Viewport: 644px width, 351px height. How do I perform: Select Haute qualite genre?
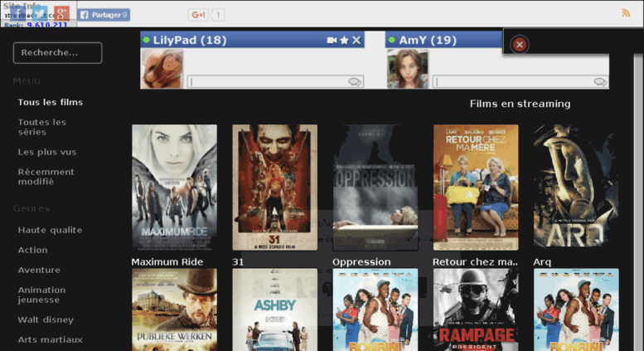click(50, 230)
